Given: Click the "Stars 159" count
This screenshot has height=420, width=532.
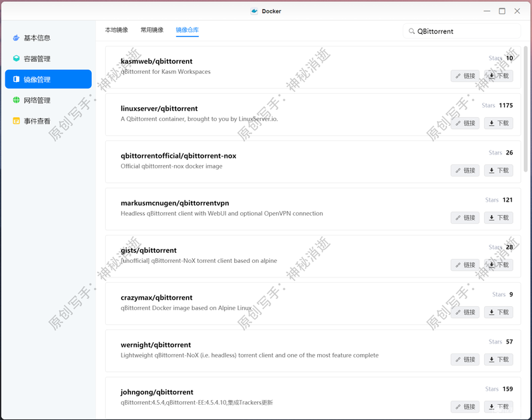Looking at the screenshot, I should [x=499, y=389].
